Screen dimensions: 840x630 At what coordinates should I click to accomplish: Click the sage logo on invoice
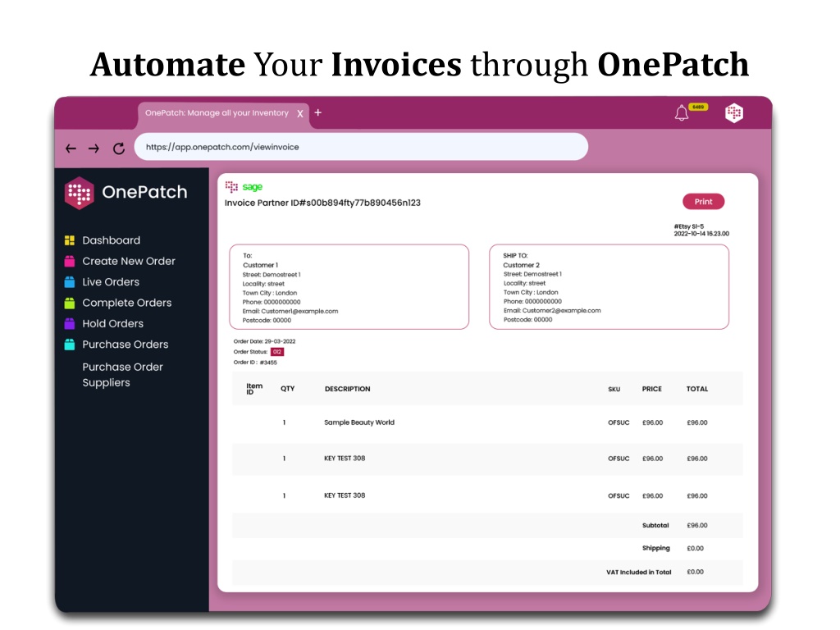pos(253,187)
